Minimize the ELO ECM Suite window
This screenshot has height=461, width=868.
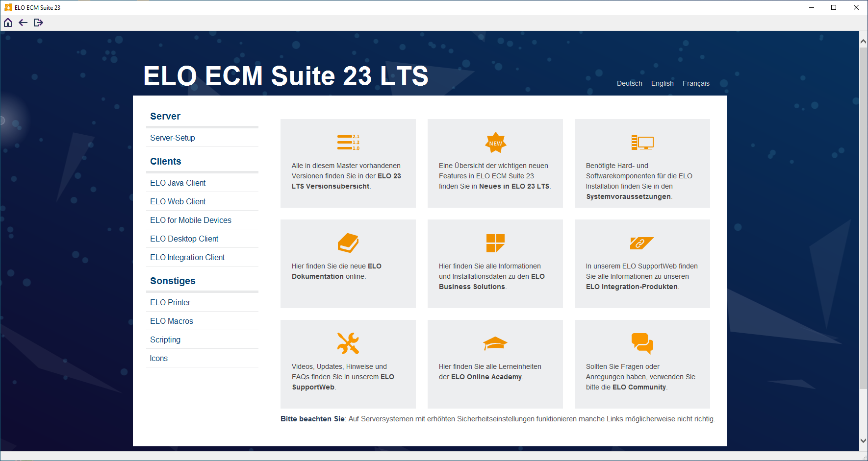point(812,7)
